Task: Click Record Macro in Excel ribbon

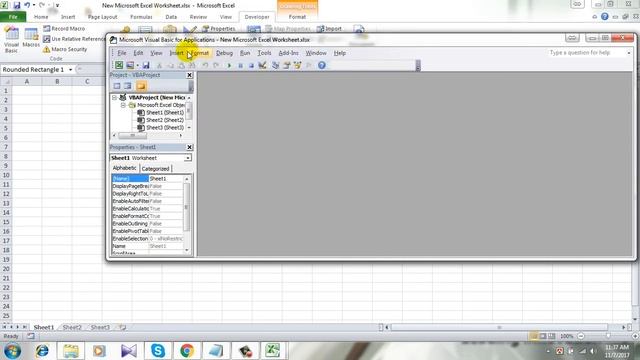Action: tap(64, 29)
